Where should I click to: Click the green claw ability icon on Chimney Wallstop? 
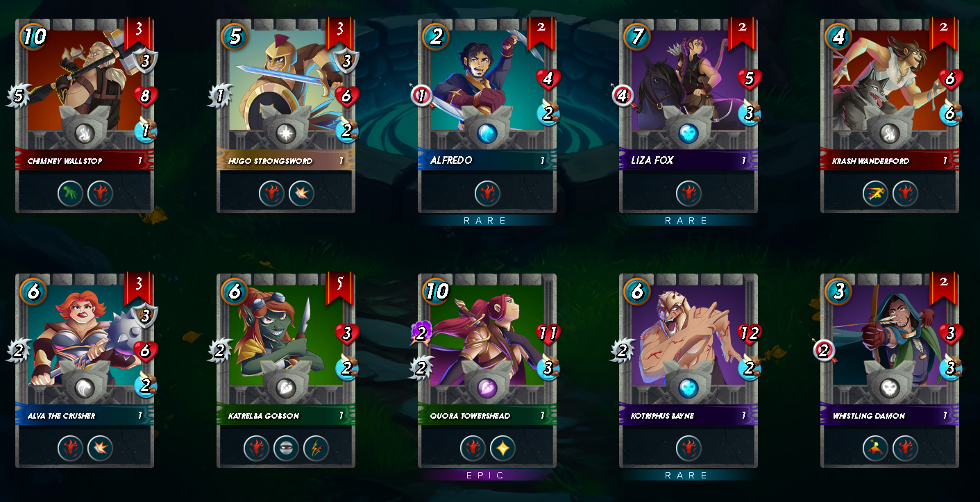coord(70,193)
